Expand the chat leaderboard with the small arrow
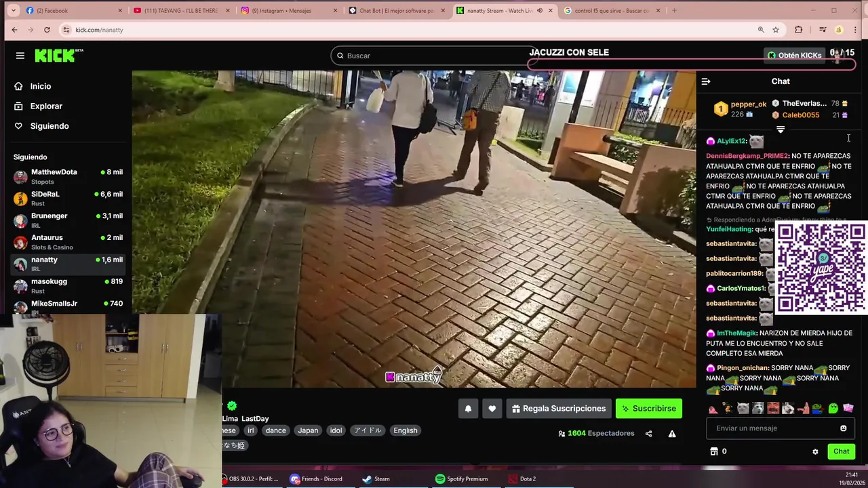 point(781,129)
